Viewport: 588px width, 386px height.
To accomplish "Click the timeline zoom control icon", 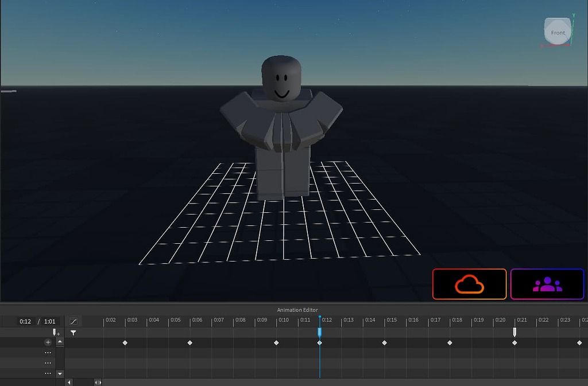I will pyautogui.click(x=98, y=382).
